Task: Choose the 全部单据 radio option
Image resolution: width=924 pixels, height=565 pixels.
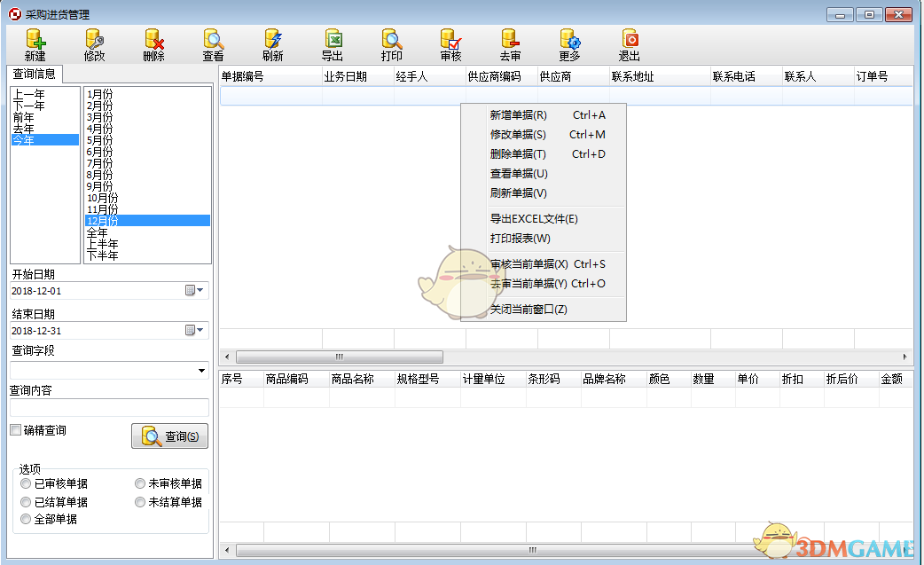Action: pos(27,519)
